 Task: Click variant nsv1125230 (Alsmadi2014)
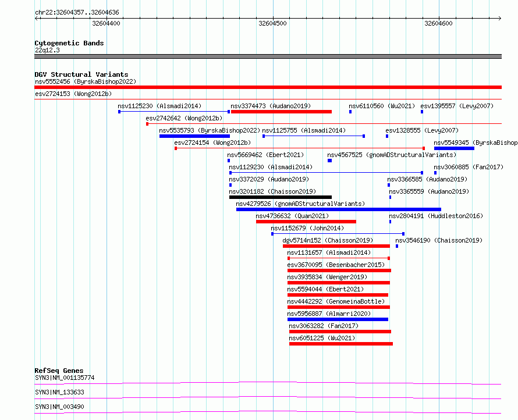pos(174,112)
